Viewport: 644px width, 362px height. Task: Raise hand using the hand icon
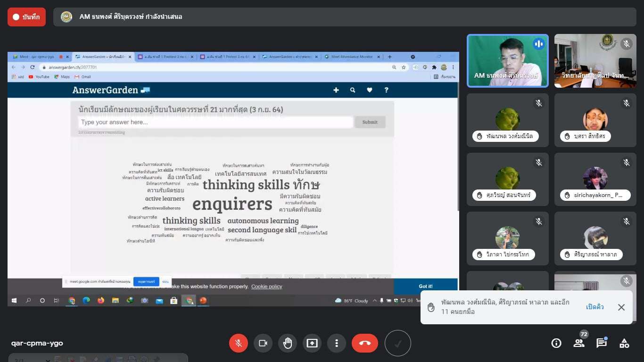coord(288,343)
